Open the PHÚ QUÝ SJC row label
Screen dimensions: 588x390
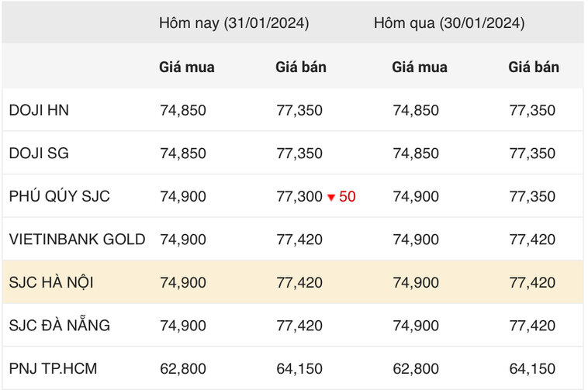(59, 196)
